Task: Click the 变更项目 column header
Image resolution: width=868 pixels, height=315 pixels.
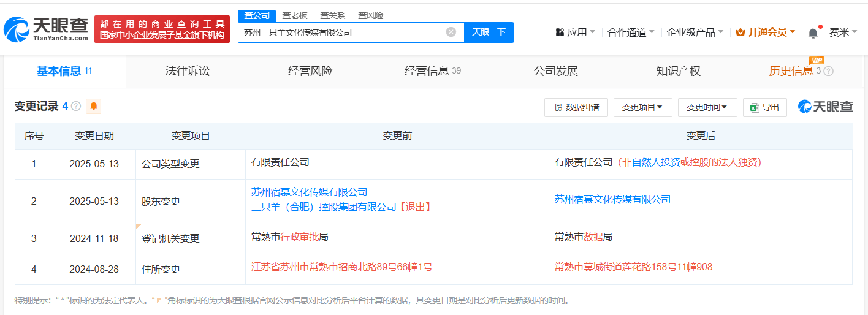Action: click(191, 136)
